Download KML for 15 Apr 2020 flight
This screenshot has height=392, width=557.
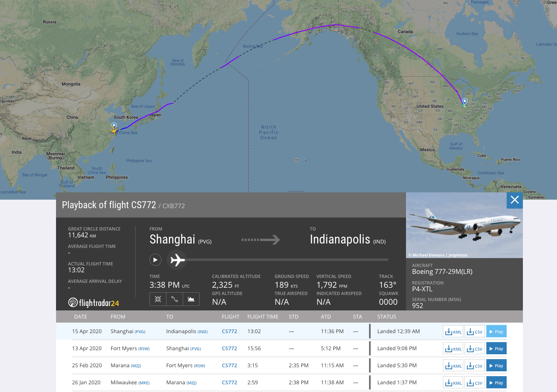pyautogui.click(x=453, y=332)
